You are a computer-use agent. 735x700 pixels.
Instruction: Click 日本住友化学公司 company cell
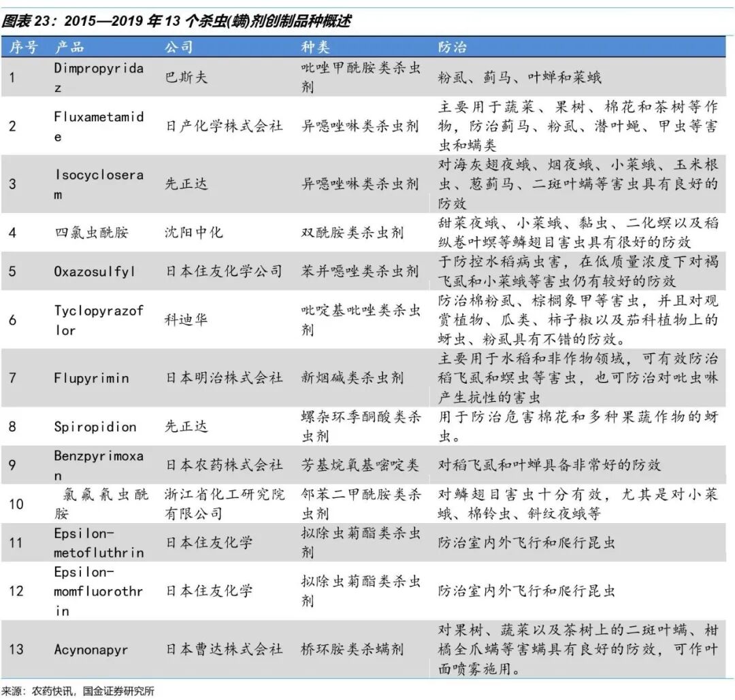(x=224, y=271)
